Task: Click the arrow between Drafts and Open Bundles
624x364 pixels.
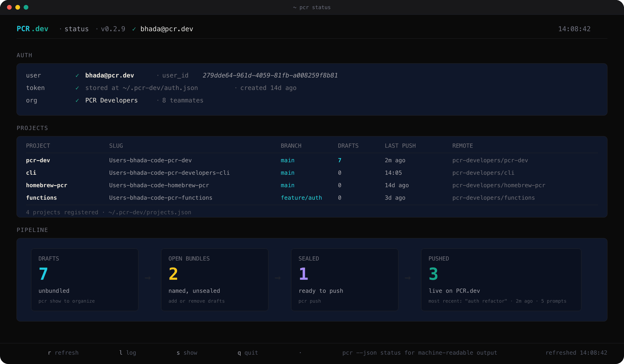Action: [x=148, y=278]
